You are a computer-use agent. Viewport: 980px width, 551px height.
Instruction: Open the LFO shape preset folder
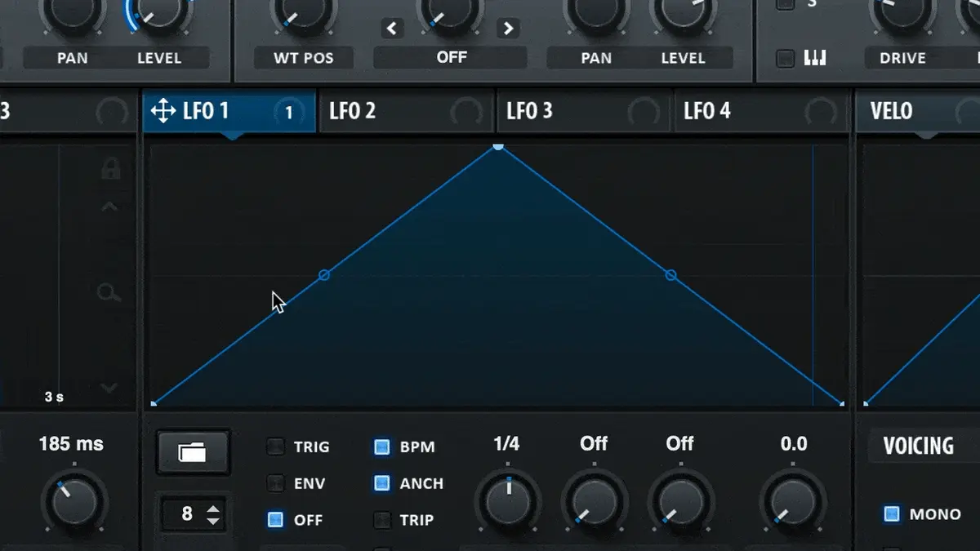(x=193, y=451)
